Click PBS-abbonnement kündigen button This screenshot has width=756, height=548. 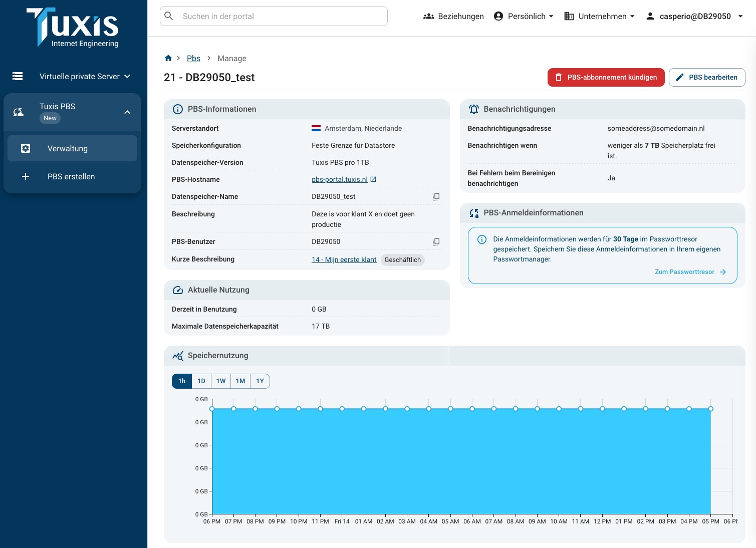click(x=606, y=77)
